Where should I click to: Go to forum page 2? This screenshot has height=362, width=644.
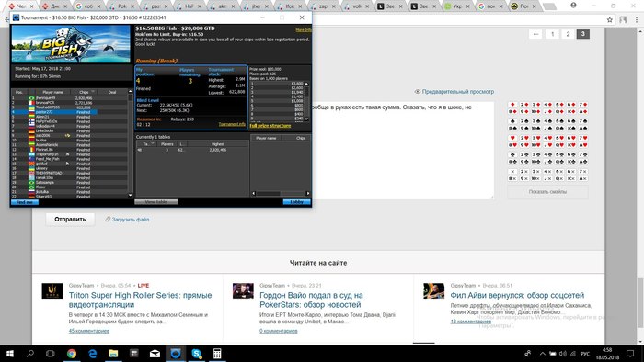point(568,34)
